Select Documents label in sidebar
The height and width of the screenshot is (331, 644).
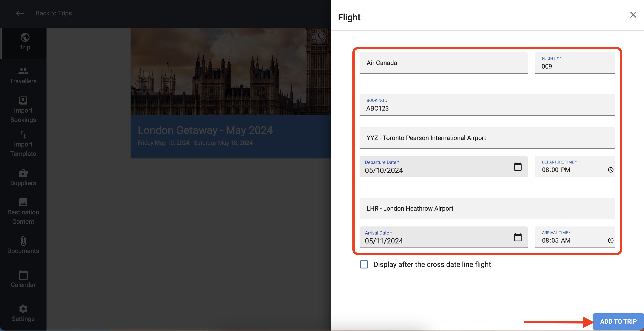click(23, 251)
